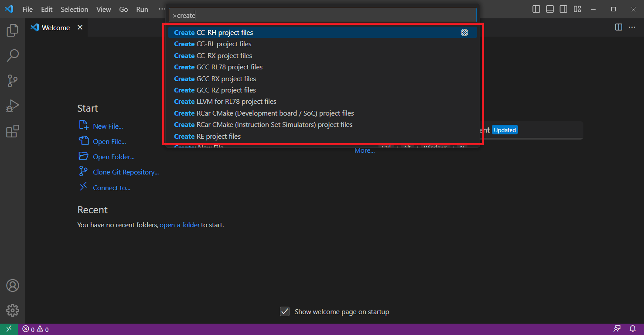Open the File menu
This screenshot has height=335, width=644.
(x=27, y=9)
